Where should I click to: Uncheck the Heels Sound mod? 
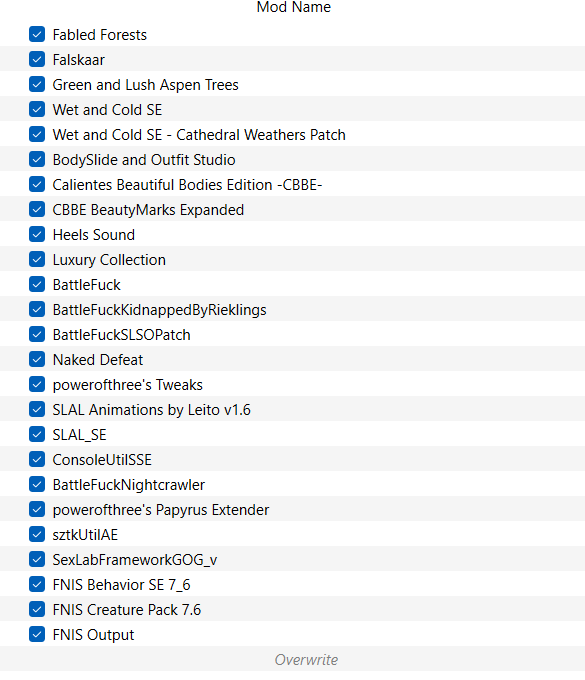37,235
